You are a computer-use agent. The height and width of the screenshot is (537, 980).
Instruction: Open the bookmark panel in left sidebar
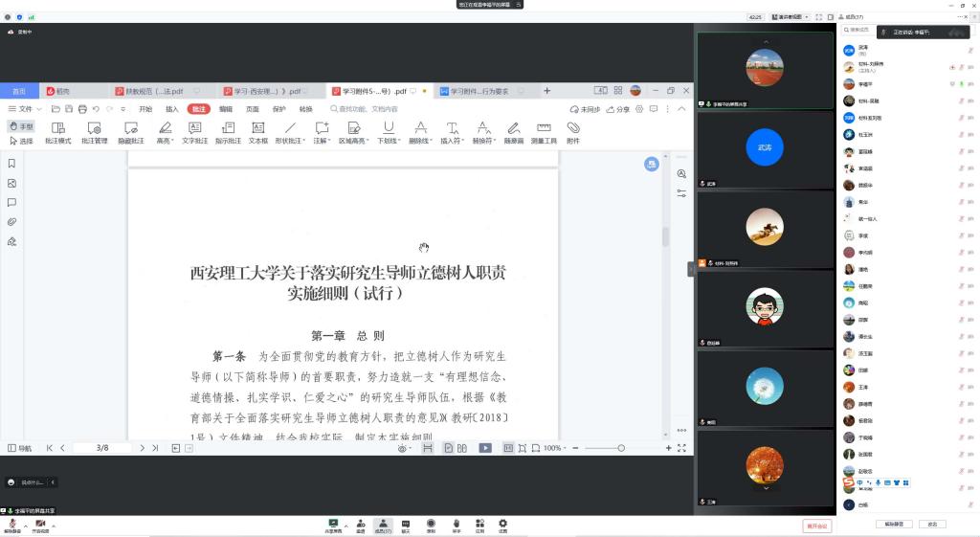tap(11, 164)
